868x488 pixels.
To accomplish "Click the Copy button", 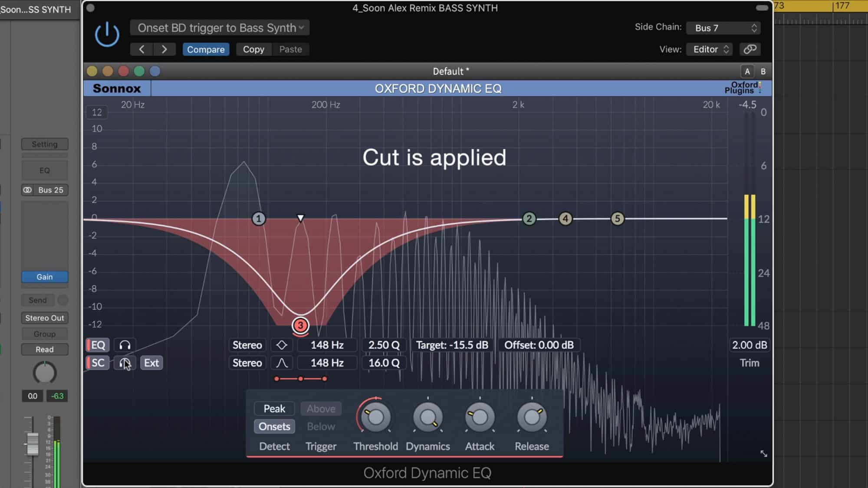I will pyautogui.click(x=253, y=49).
